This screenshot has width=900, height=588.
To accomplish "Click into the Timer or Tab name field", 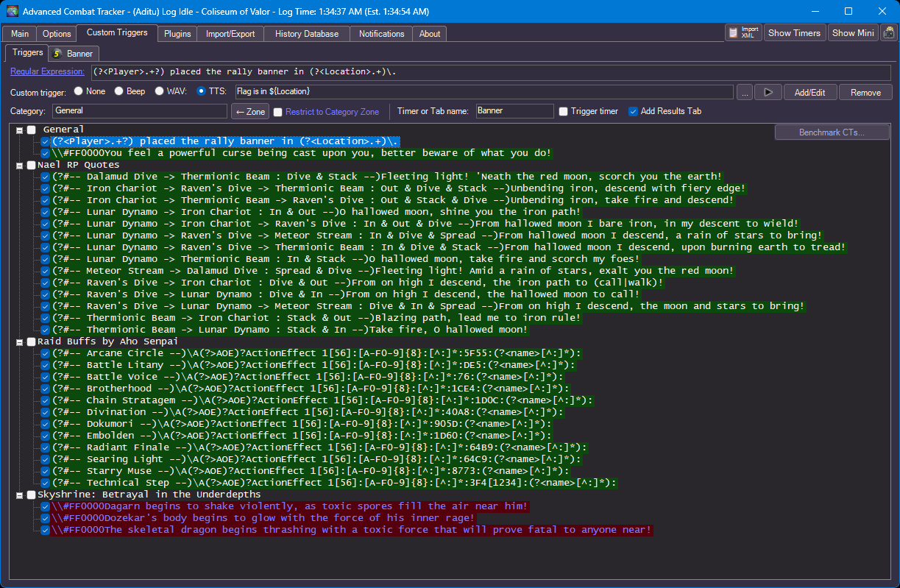I will (x=514, y=111).
